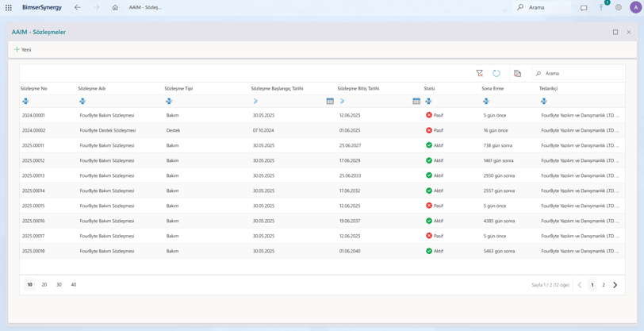
Task: Switch to the AAIM - Sözleş... tab
Action: pyautogui.click(x=145, y=7)
